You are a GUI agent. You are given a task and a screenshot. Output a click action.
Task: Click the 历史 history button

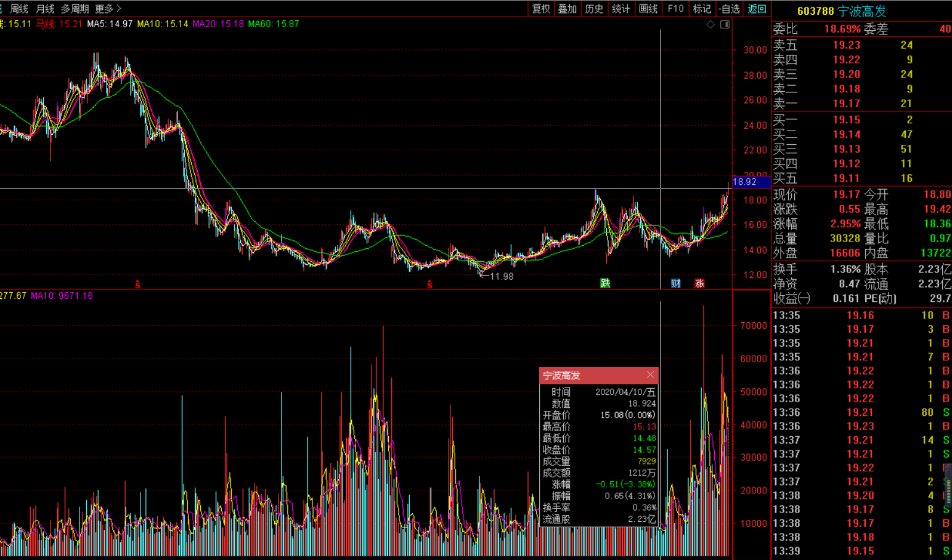(594, 9)
